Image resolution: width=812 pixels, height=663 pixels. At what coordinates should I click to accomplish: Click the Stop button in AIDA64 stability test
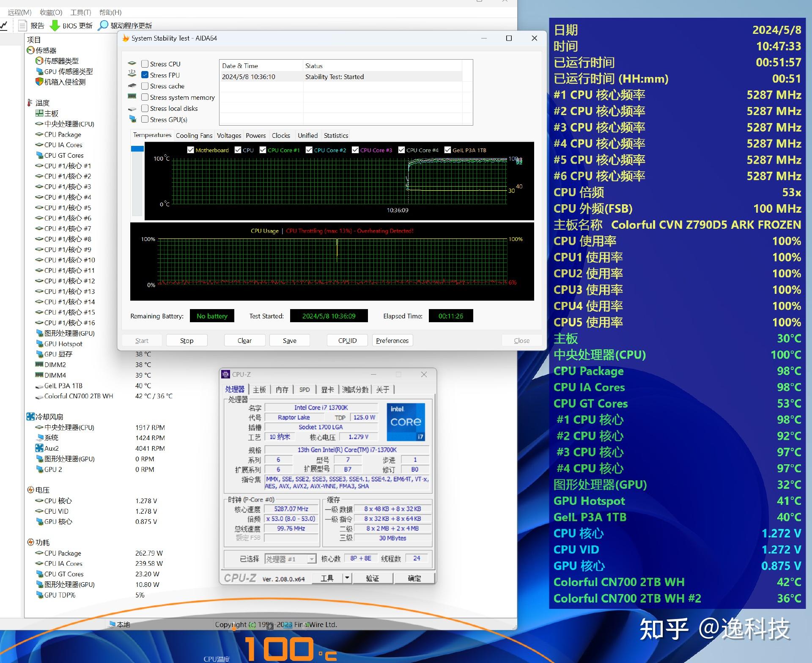coord(186,340)
